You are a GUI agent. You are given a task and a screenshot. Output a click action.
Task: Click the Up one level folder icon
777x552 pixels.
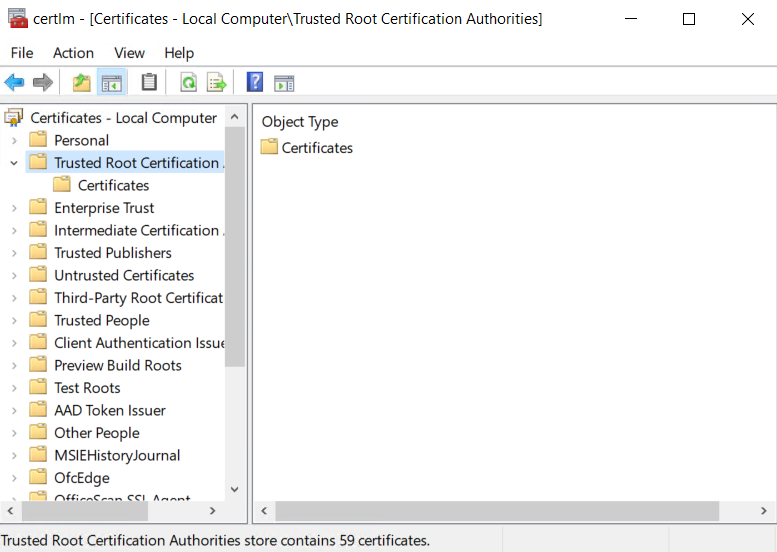[82, 82]
